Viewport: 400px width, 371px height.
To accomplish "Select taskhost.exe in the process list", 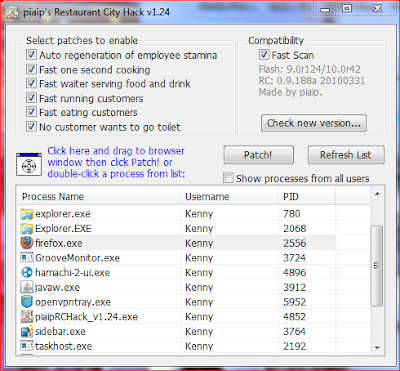I will [63, 346].
